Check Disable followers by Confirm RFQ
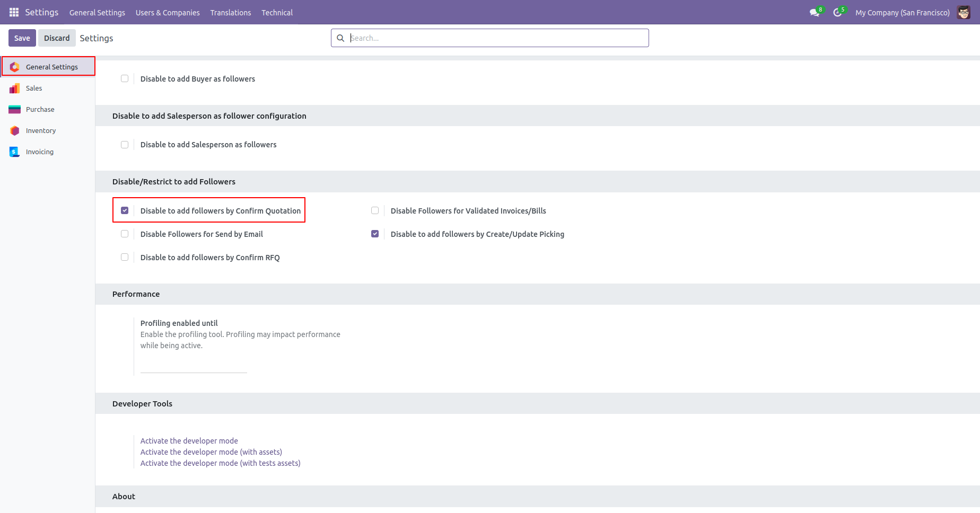This screenshot has height=513, width=980. [125, 257]
